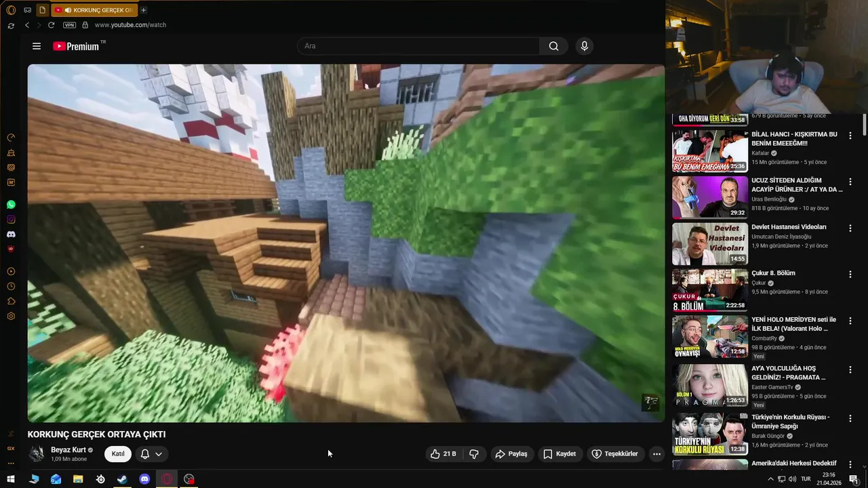Open menu for UCUZ SİTEDEN ALDIĞIM video

(x=850, y=182)
